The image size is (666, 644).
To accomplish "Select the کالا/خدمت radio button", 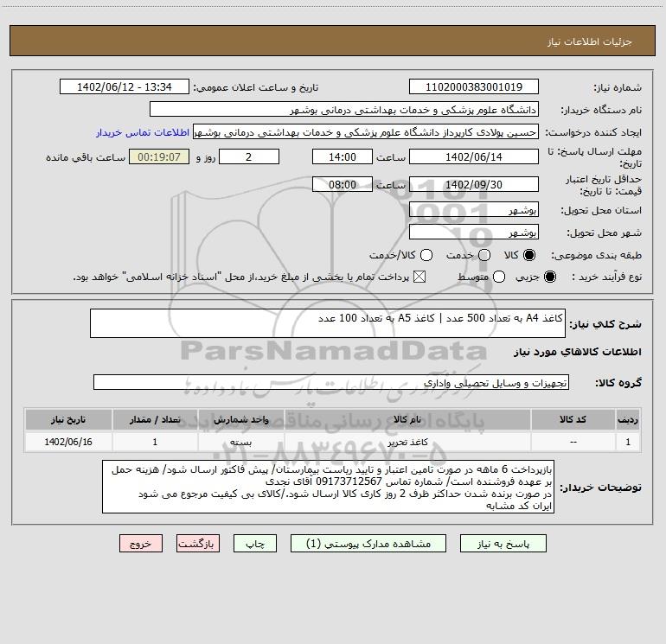I will coord(426,255).
